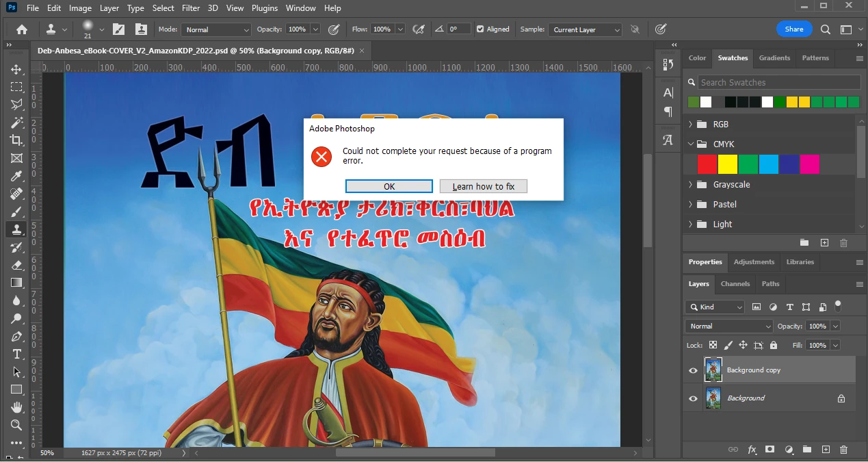Screen dimensions: 868x462
Task: Open the Plugins menu
Action: click(x=265, y=8)
